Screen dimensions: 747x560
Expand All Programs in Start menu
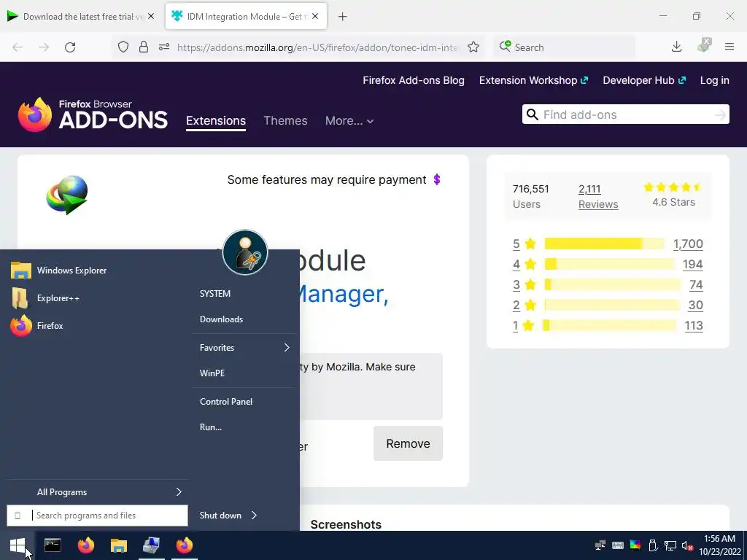click(x=98, y=492)
